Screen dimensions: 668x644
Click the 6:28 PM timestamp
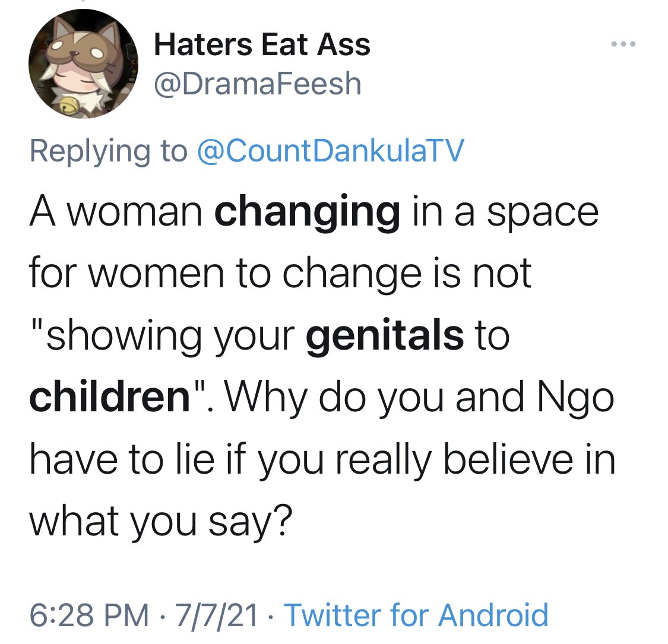click(90, 614)
